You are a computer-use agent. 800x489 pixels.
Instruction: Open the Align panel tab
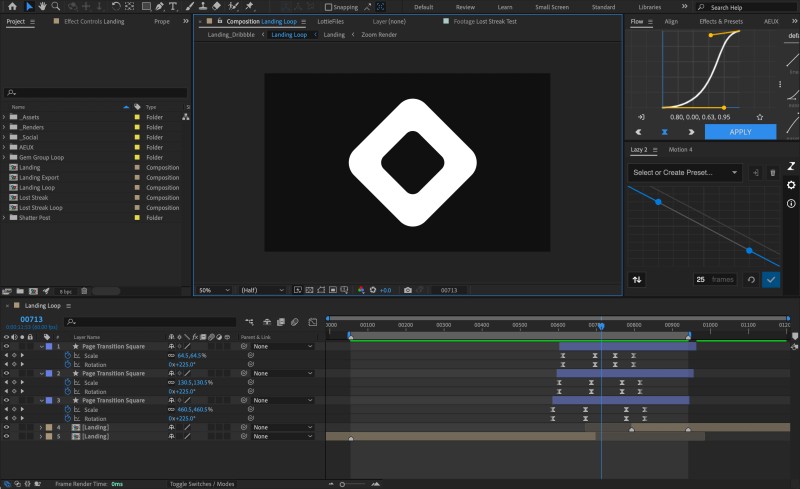tap(671, 21)
